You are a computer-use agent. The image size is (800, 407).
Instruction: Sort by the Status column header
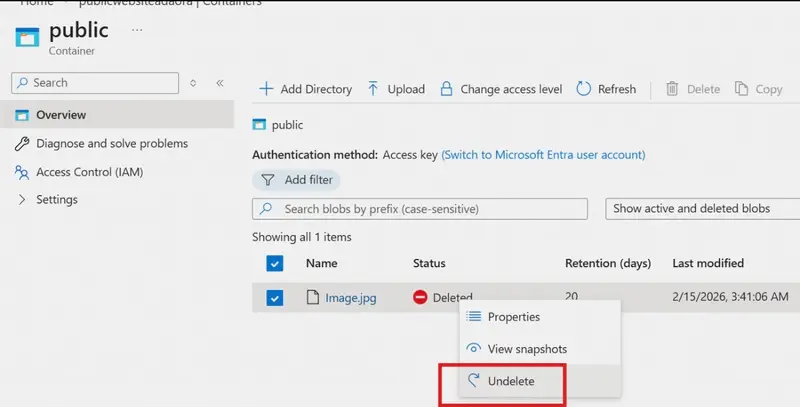click(429, 263)
